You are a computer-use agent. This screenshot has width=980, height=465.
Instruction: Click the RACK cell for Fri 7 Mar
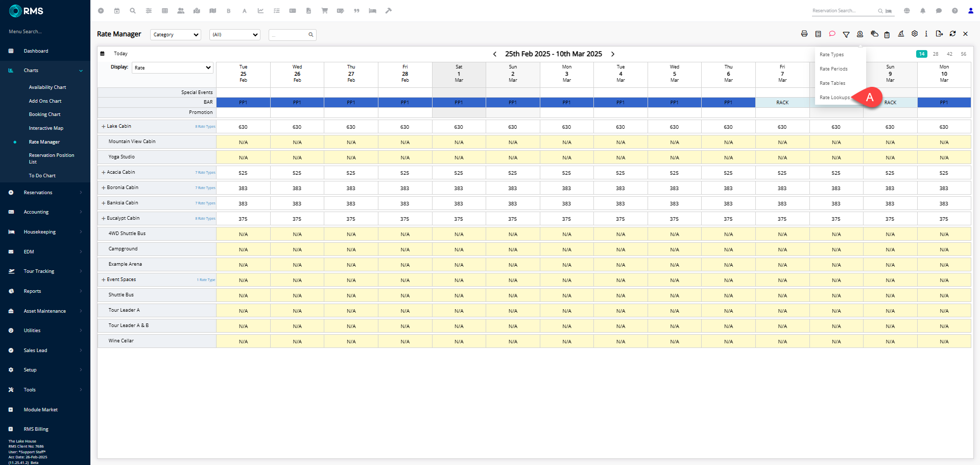point(782,103)
